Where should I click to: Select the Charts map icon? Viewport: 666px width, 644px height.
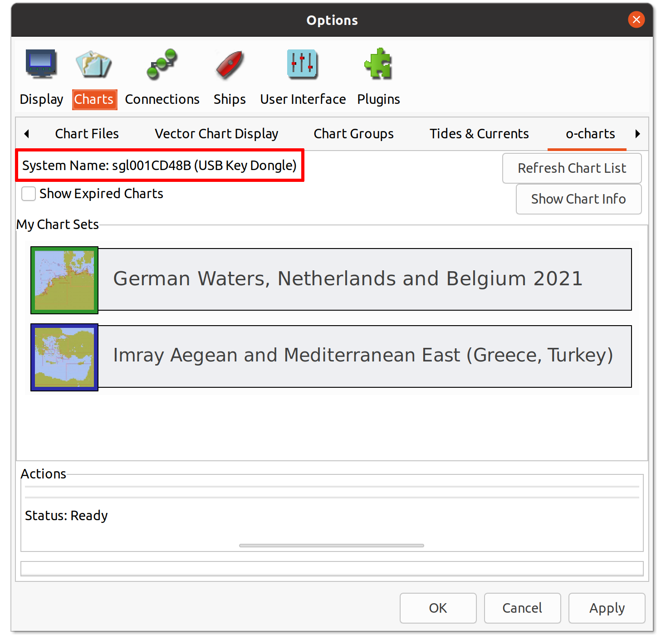pyautogui.click(x=94, y=64)
